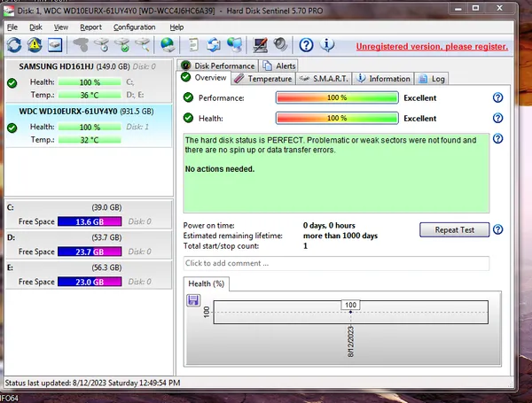This screenshot has height=403, width=532.
Task: Switch to the Temperature tab
Action: click(x=263, y=79)
